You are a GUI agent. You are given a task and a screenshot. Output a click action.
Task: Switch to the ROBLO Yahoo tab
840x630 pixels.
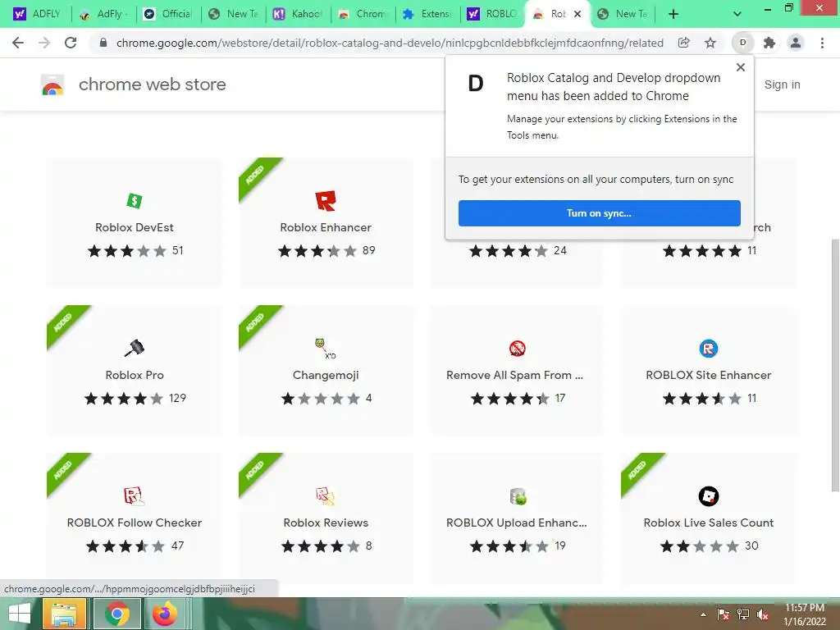(492, 14)
